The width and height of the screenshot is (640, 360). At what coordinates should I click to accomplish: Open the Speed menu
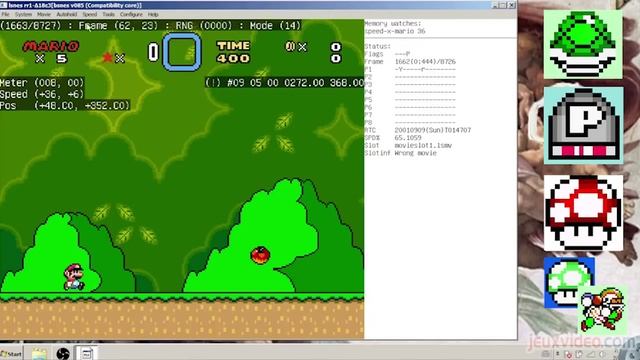coord(89,14)
